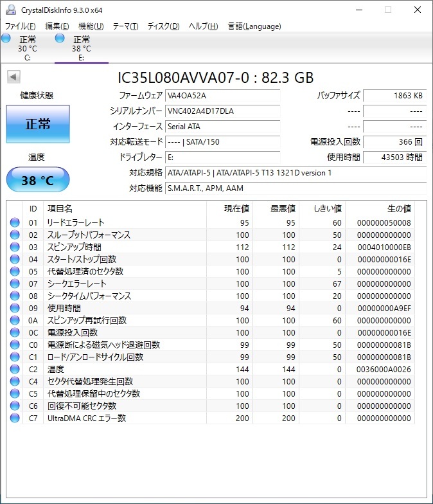The image size is (433, 504).
Task: Click the blue status circle for drive E:
Action: [60, 39]
